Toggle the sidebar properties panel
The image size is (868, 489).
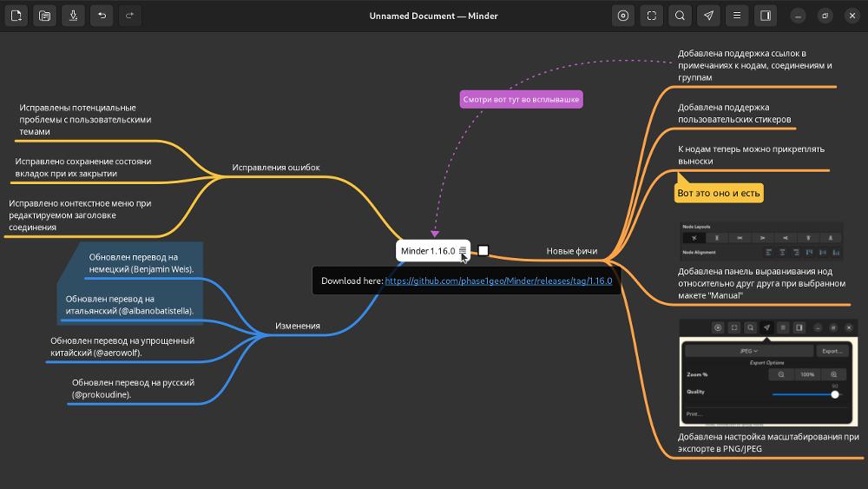click(766, 16)
